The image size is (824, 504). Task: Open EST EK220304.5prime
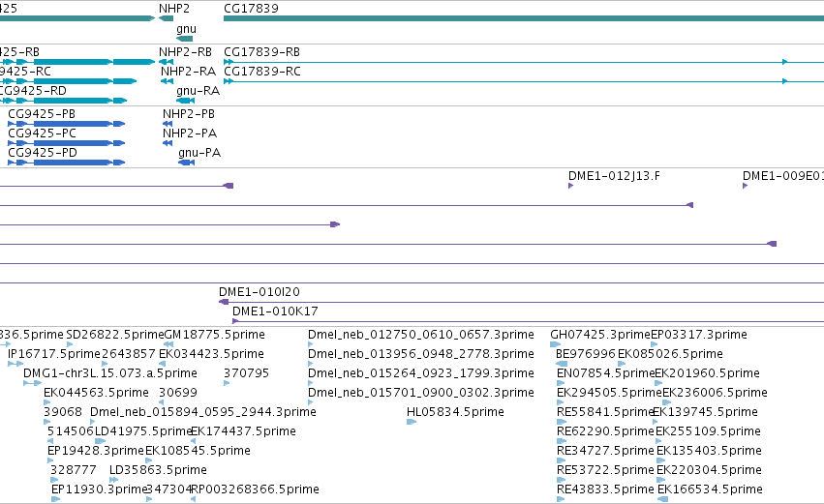click(709, 470)
